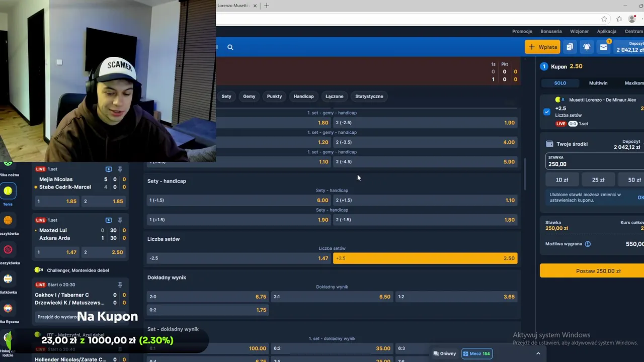The width and height of the screenshot is (644, 362).
Task: Select the Multiwin coupon tab
Action: (x=598, y=83)
